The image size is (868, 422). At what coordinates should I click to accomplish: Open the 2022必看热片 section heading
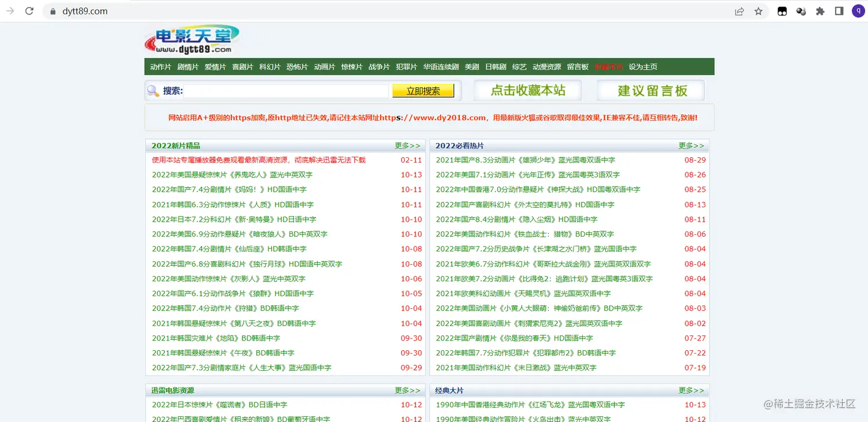coord(460,146)
